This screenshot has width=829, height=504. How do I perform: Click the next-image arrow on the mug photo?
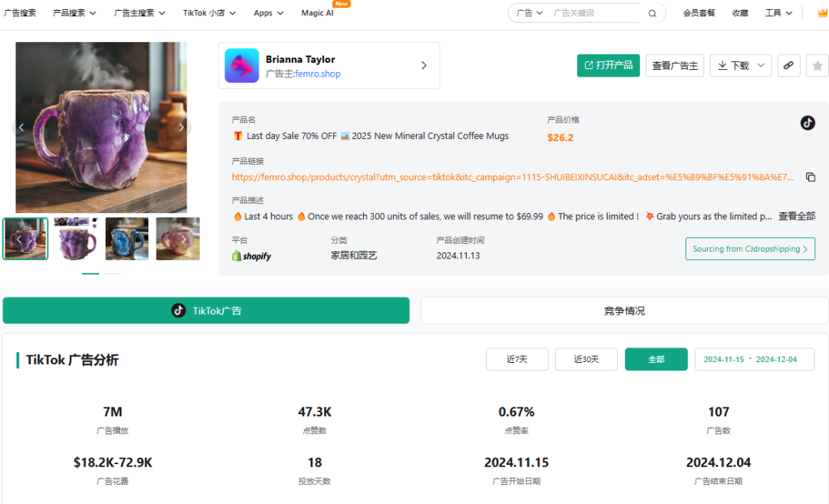[182, 127]
